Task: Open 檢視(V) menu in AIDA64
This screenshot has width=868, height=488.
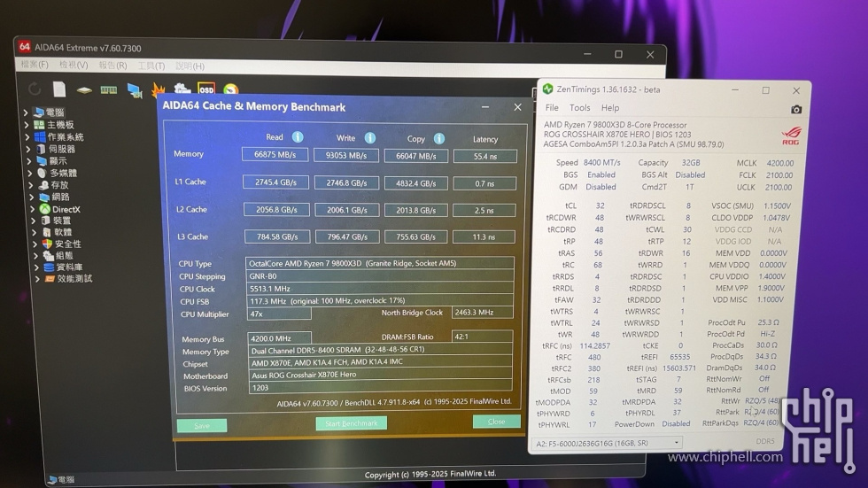Action: pos(74,66)
